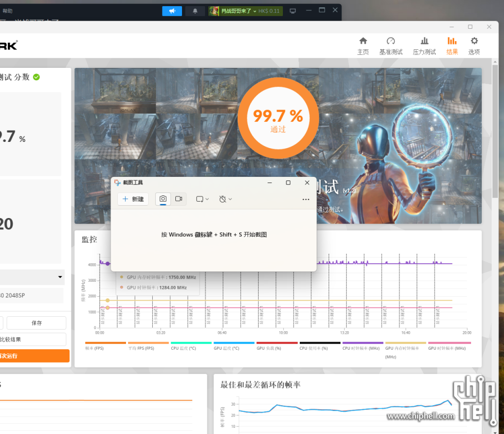
Task: Click the HK$ 0.11 wallet balance in Steam
Action: pos(269,11)
